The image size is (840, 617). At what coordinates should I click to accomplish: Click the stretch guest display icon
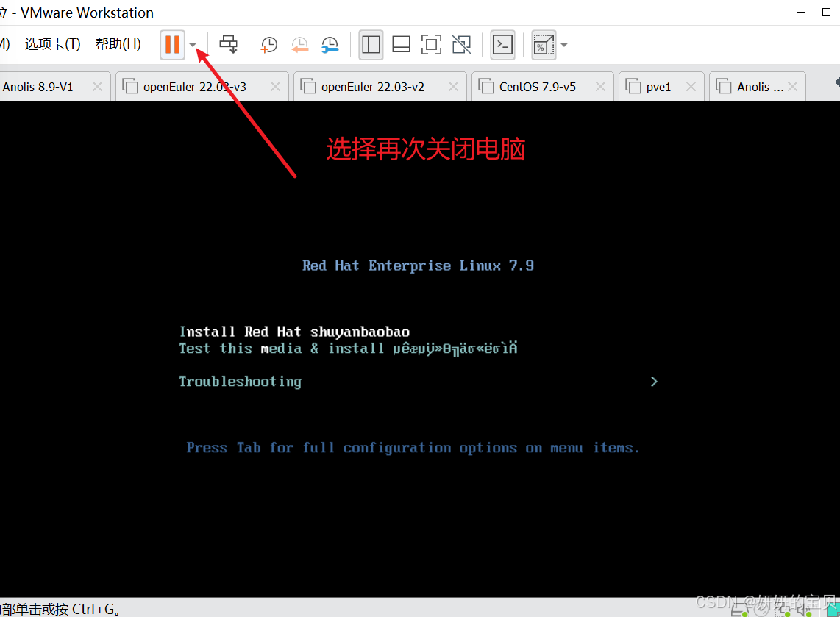click(544, 44)
